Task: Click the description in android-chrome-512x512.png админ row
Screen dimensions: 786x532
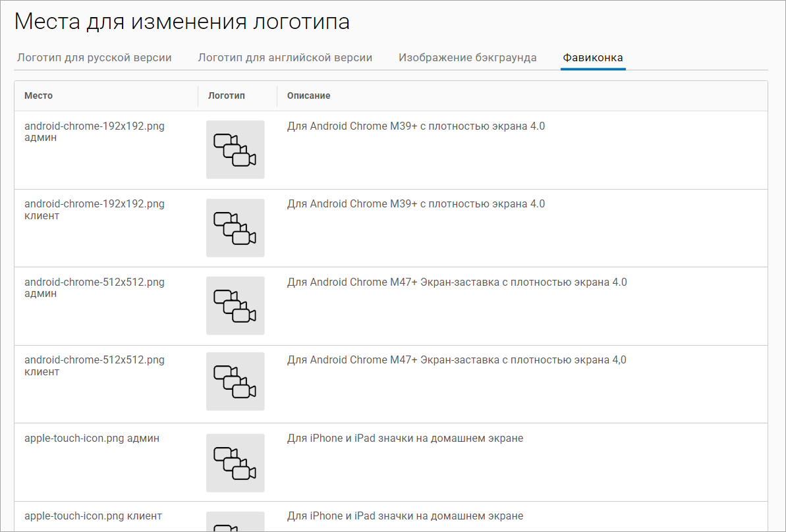Action: pyautogui.click(x=457, y=282)
